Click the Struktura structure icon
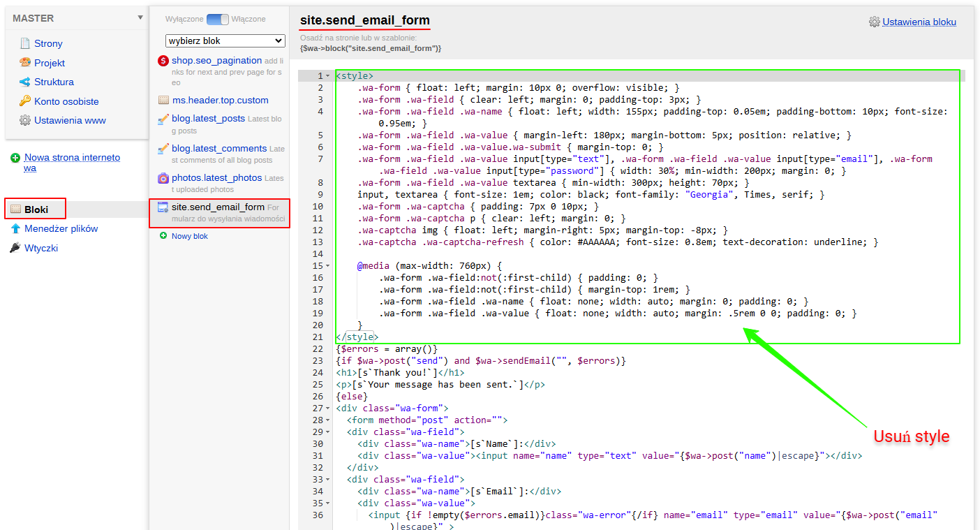The width and height of the screenshot is (980, 530). (25, 82)
